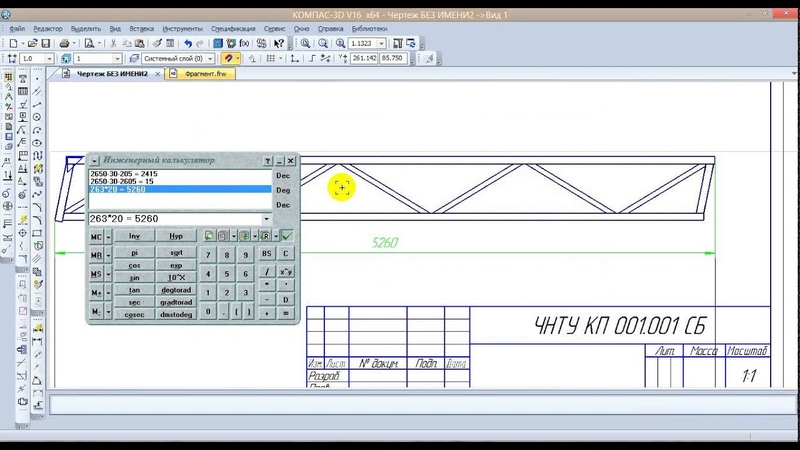Click the C clear button in the calculator
The image size is (800, 450).
pos(286,253)
